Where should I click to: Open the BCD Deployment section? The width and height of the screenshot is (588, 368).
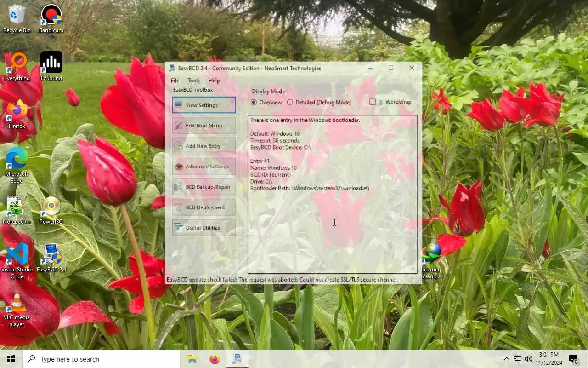tap(204, 207)
